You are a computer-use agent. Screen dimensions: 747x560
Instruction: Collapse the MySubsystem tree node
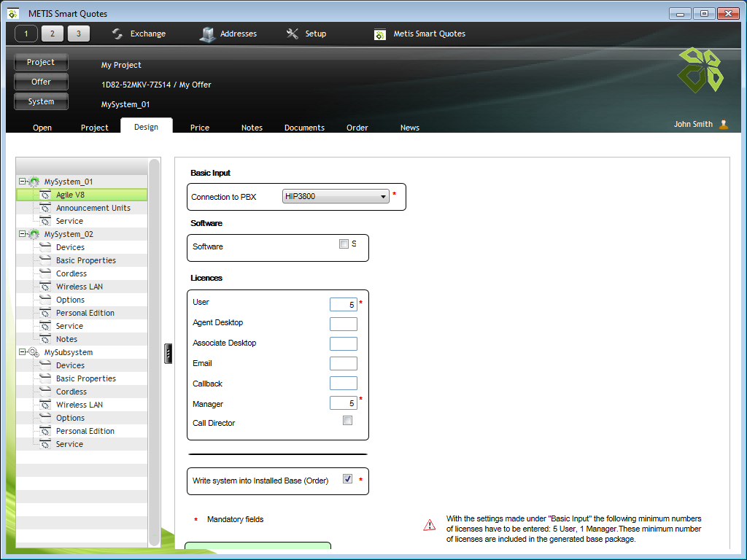pyautogui.click(x=22, y=352)
